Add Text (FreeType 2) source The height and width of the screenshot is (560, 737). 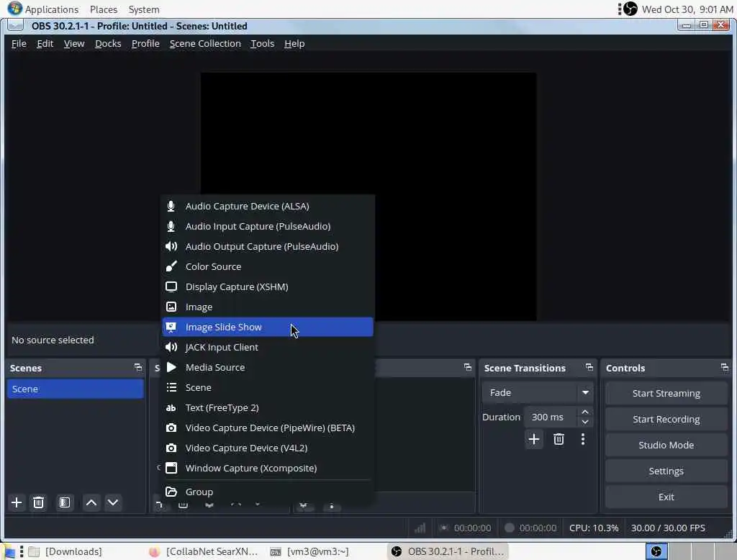(268, 407)
